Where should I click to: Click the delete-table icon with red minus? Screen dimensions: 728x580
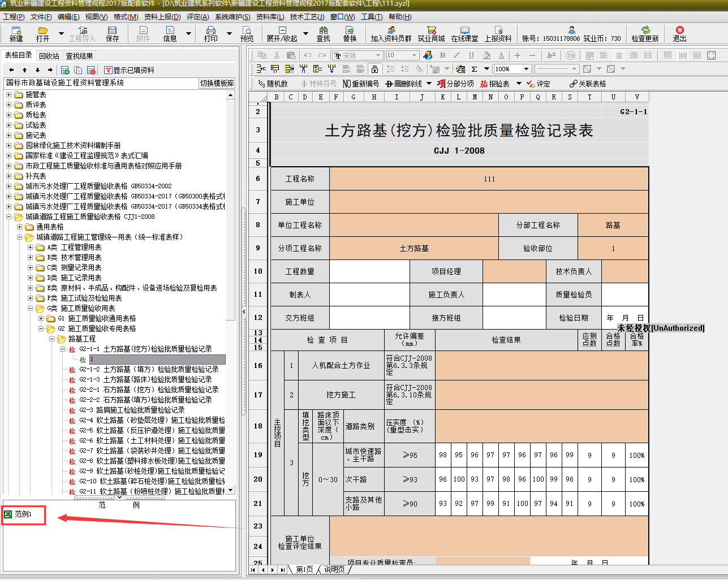click(x=91, y=70)
